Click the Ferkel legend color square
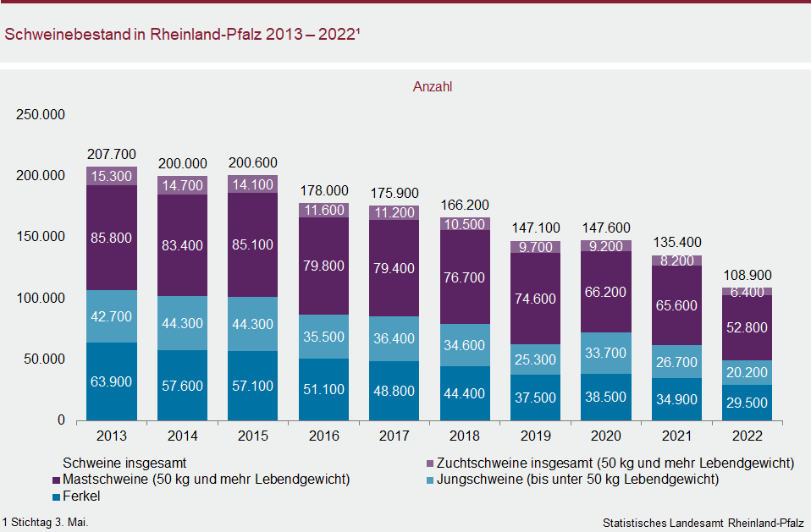The width and height of the screenshot is (811, 532). 57,497
